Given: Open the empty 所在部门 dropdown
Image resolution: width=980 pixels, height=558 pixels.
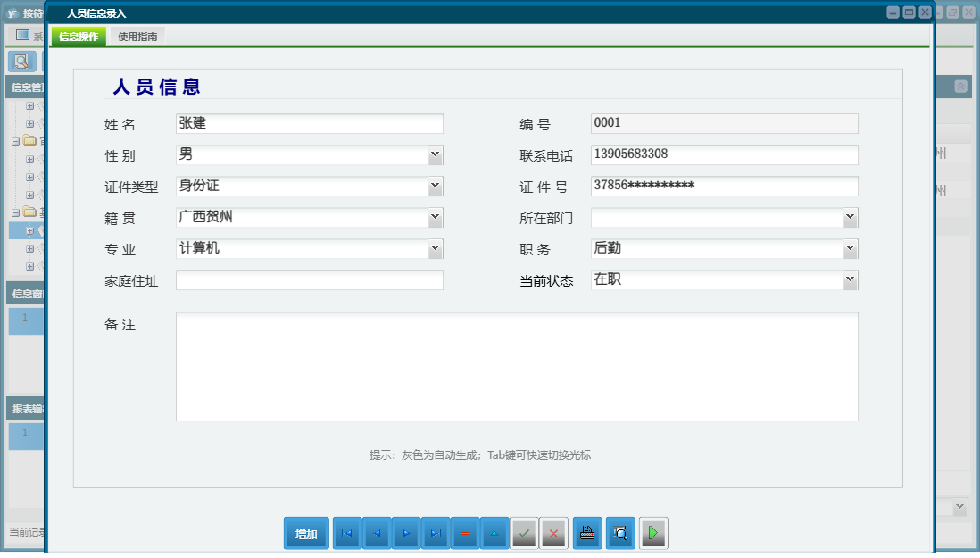Looking at the screenshot, I should click(x=850, y=218).
